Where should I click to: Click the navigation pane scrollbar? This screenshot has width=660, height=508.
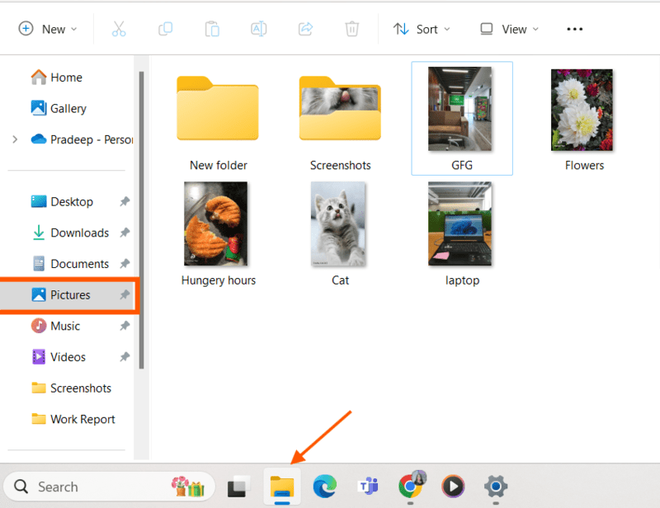point(141,220)
